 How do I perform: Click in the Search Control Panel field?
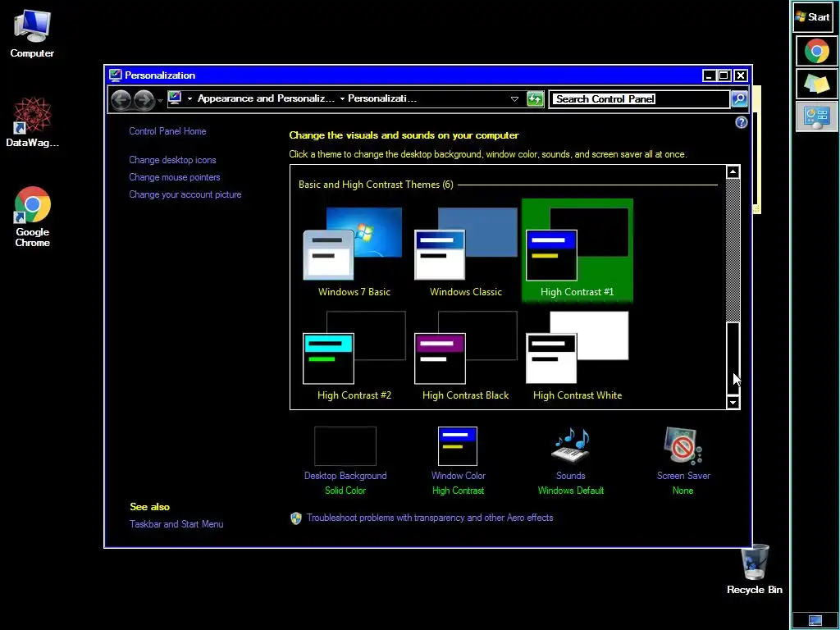pyautogui.click(x=639, y=99)
